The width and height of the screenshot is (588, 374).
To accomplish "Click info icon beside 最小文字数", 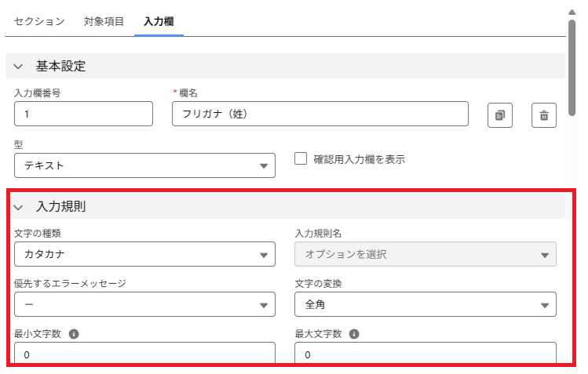I will coord(74,333).
